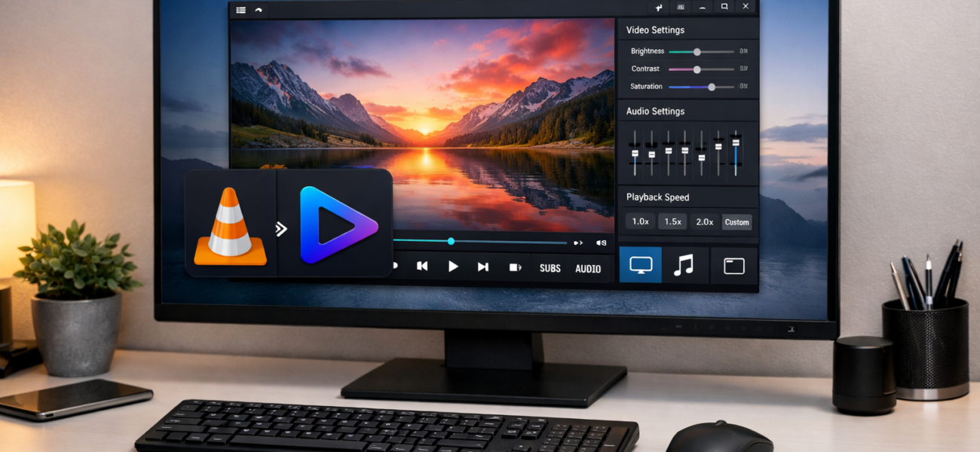This screenshot has width=980, height=452.
Task: Set playback speed to 1.0x
Action: (x=640, y=221)
